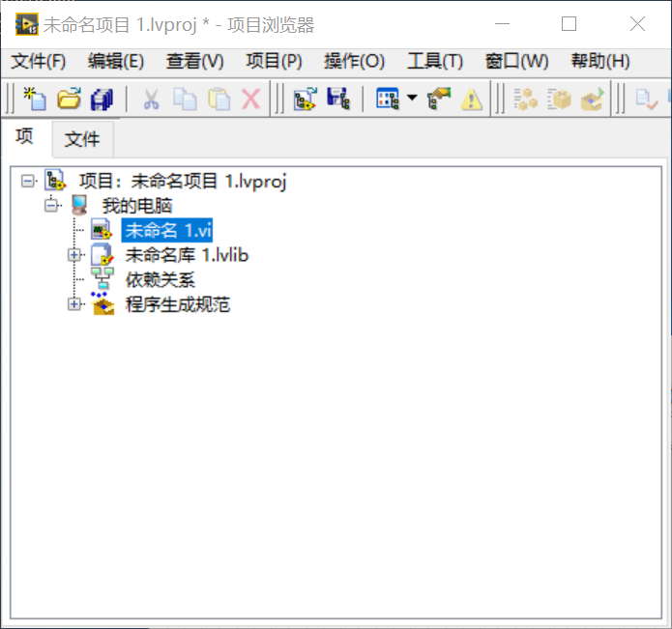Screen dimensions: 672x629
Task: Click the Paste clipboard icon
Action: 219,99
